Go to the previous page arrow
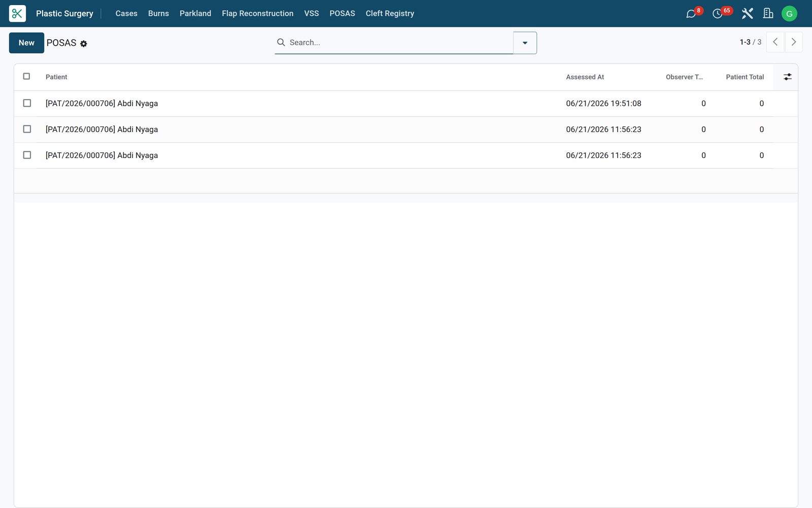812x508 pixels. pos(775,42)
